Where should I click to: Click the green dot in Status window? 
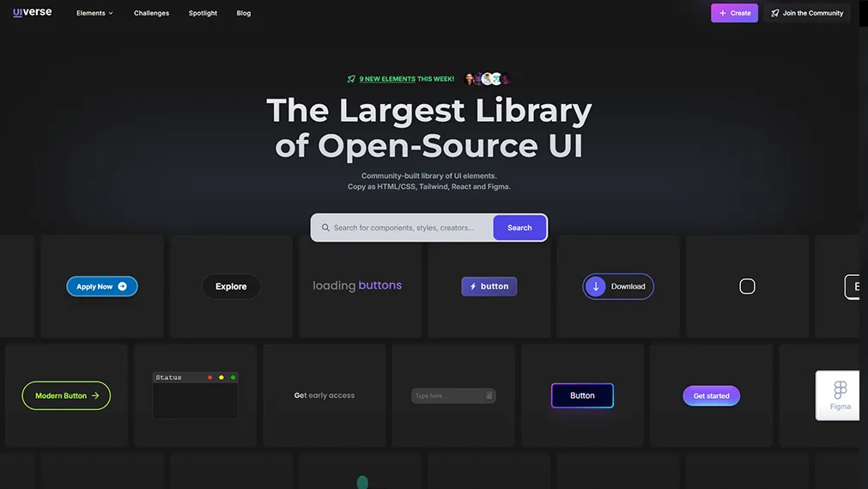[x=233, y=377]
